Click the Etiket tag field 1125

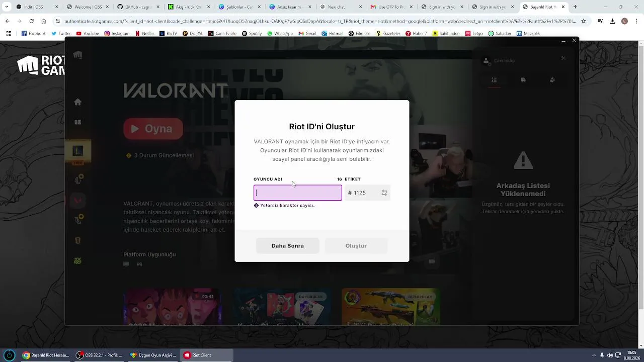pos(367,193)
